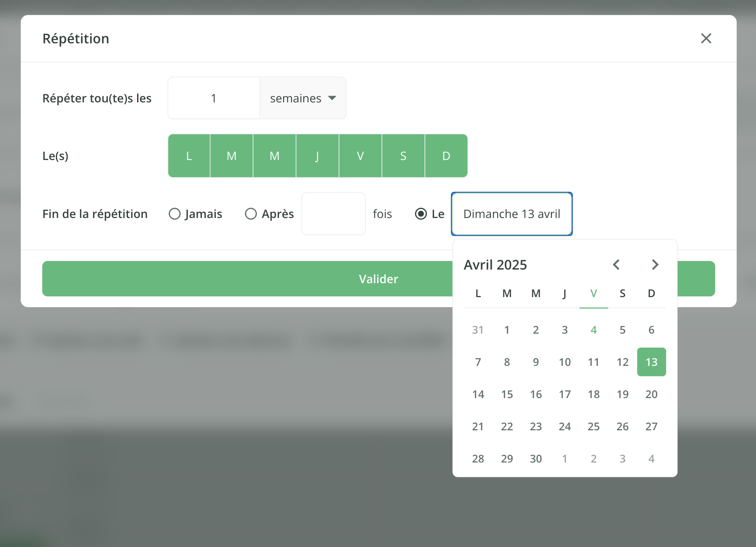
Task: Select April 4 in the calendar
Action: pos(593,330)
